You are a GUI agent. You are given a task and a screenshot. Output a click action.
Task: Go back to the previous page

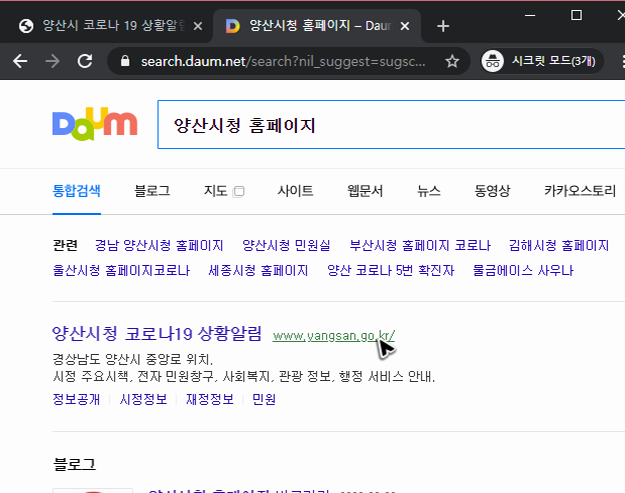[20, 61]
